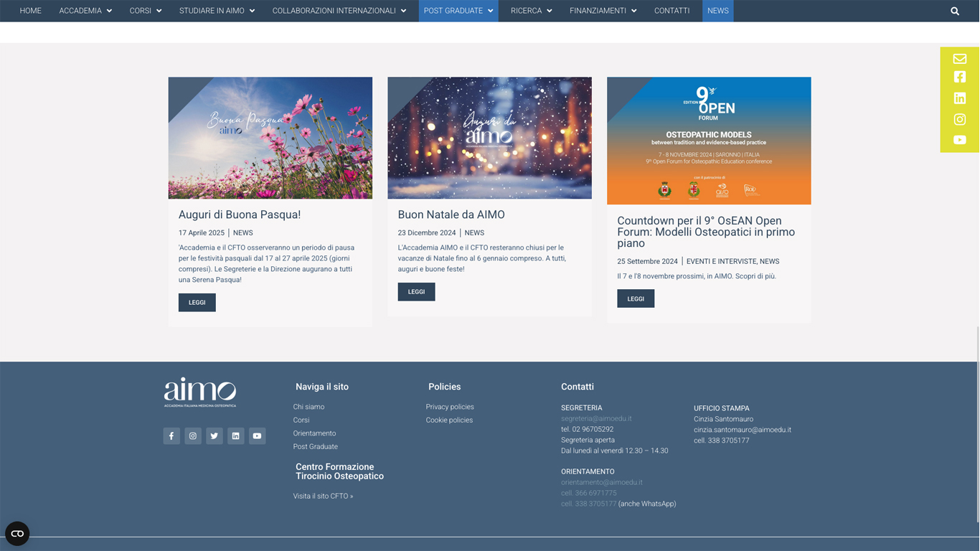
Task: Expand the FINANZIAMENTI dropdown menu
Action: click(x=603, y=11)
